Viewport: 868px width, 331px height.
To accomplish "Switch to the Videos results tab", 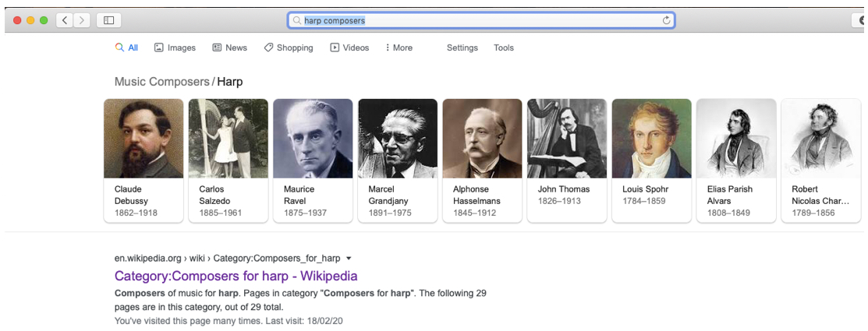I will point(349,48).
